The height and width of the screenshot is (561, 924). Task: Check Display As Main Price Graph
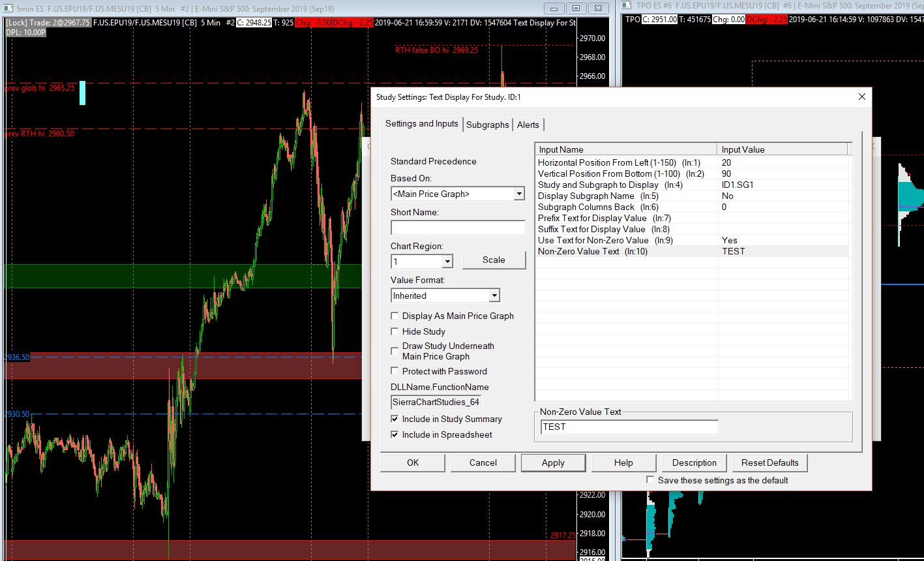tap(395, 316)
